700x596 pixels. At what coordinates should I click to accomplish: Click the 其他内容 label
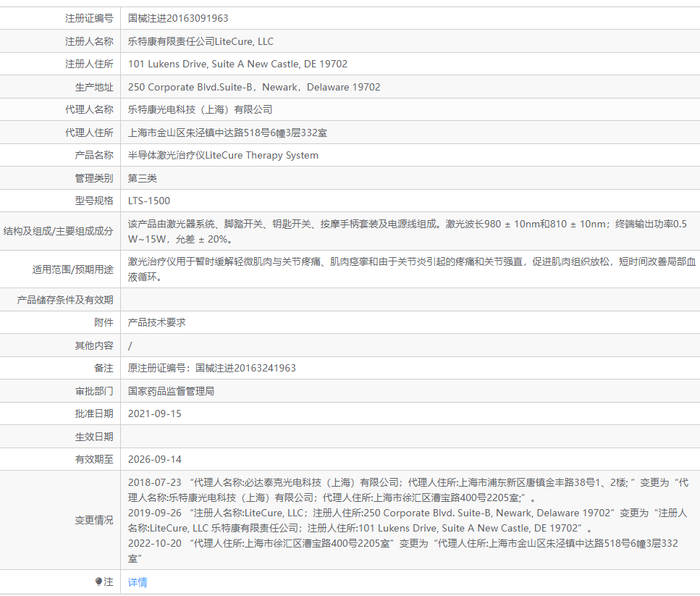click(94, 345)
